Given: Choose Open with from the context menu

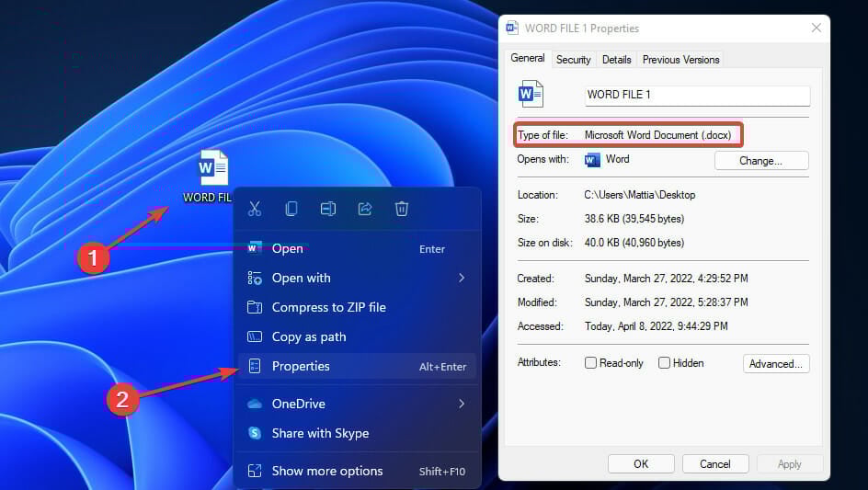Looking at the screenshot, I should click(357, 278).
